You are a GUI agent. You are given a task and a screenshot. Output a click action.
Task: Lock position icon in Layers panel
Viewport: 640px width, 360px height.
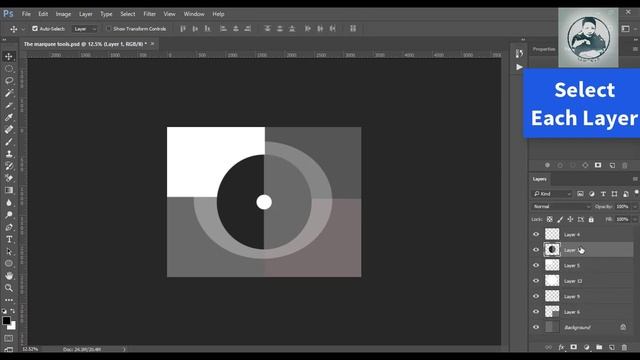(x=570, y=220)
